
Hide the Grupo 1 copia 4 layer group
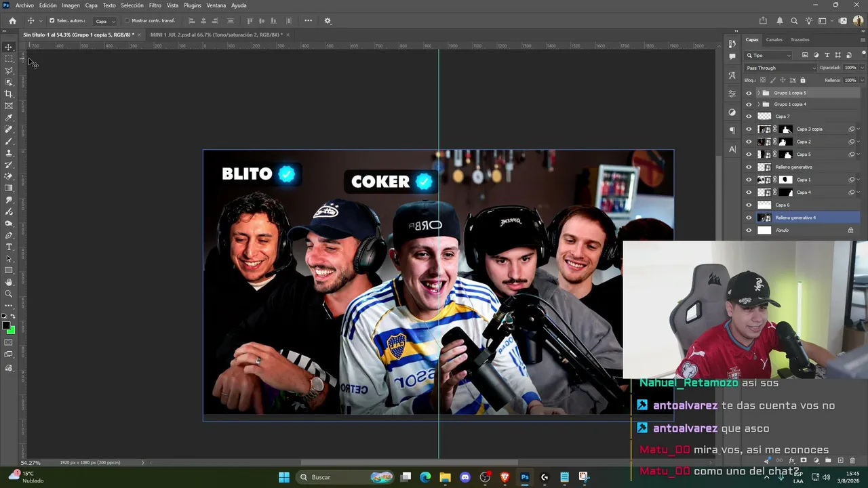[749, 104]
